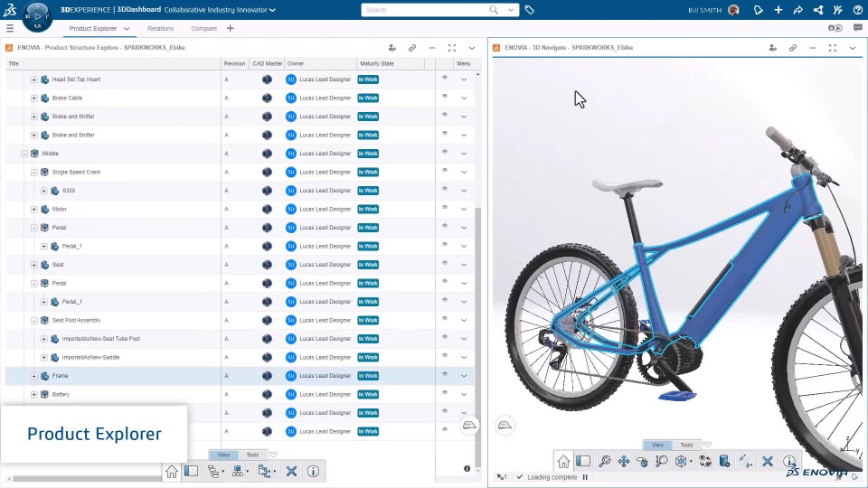Click the zoom area tool in 3D Navigate
868x488 pixels.
tap(661, 462)
